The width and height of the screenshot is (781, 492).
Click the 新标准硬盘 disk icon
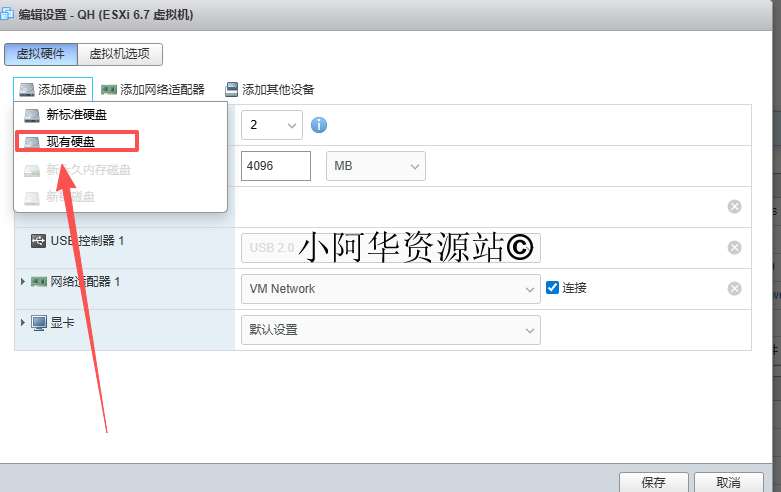pos(32,116)
